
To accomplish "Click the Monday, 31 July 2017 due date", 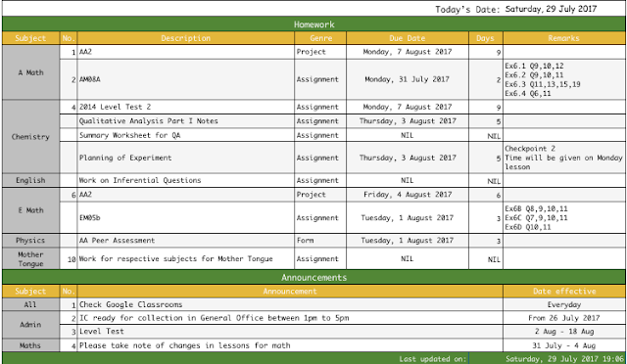I will coord(408,79).
